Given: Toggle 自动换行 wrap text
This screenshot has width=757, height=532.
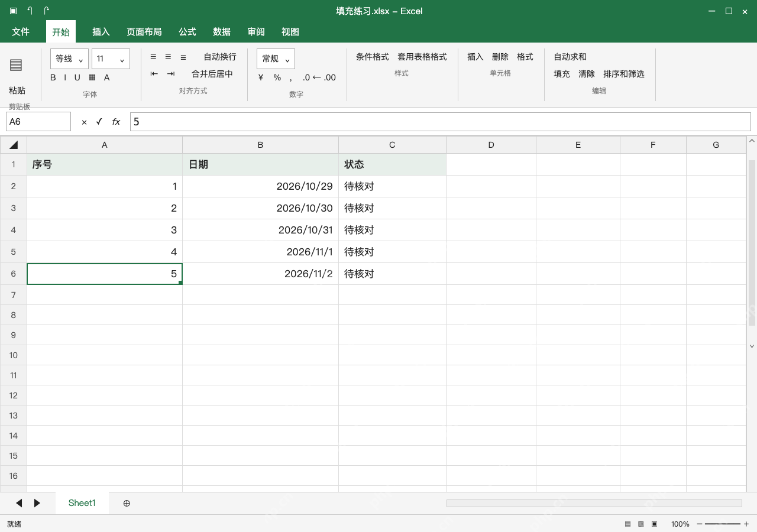Looking at the screenshot, I should click(220, 57).
